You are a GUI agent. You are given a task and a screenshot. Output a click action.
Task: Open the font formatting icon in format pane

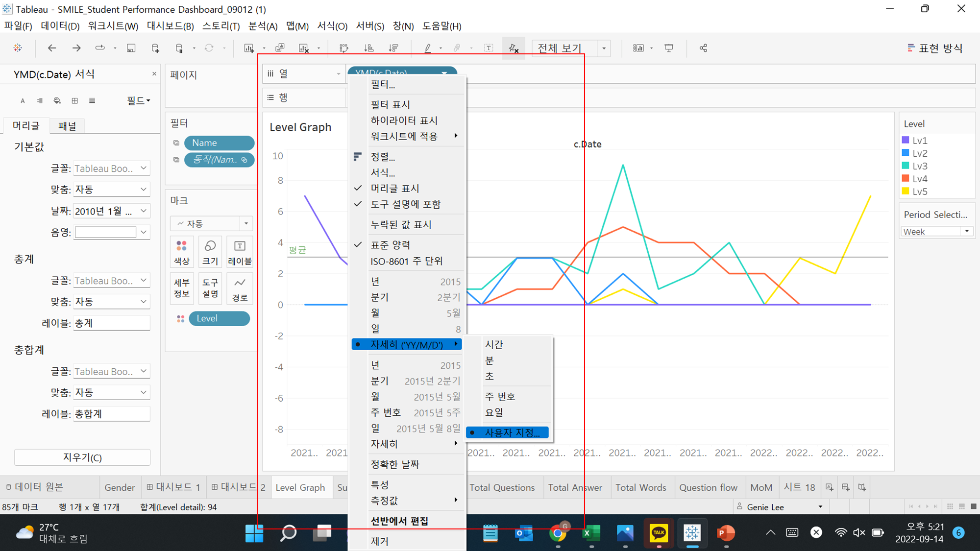click(23, 101)
